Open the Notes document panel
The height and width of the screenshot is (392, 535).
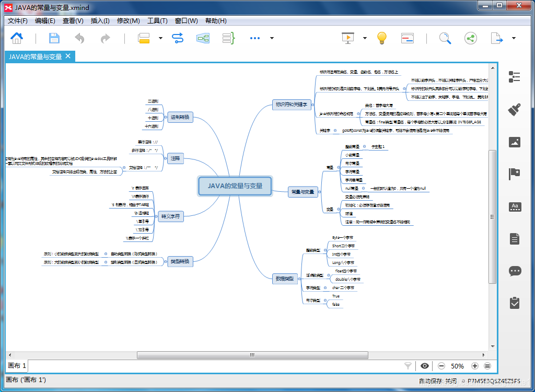515,239
